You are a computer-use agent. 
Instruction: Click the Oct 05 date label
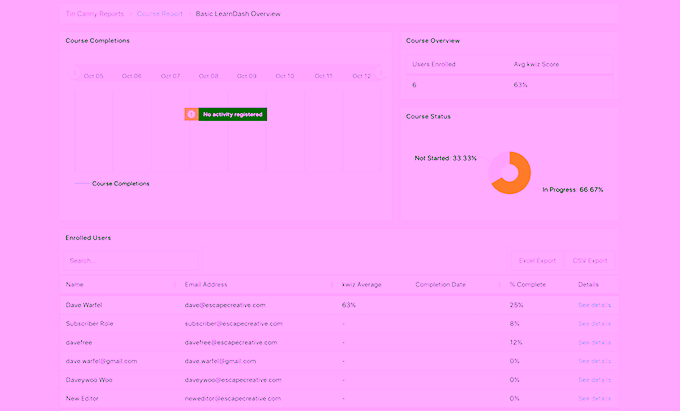pyautogui.click(x=93, y=76)
